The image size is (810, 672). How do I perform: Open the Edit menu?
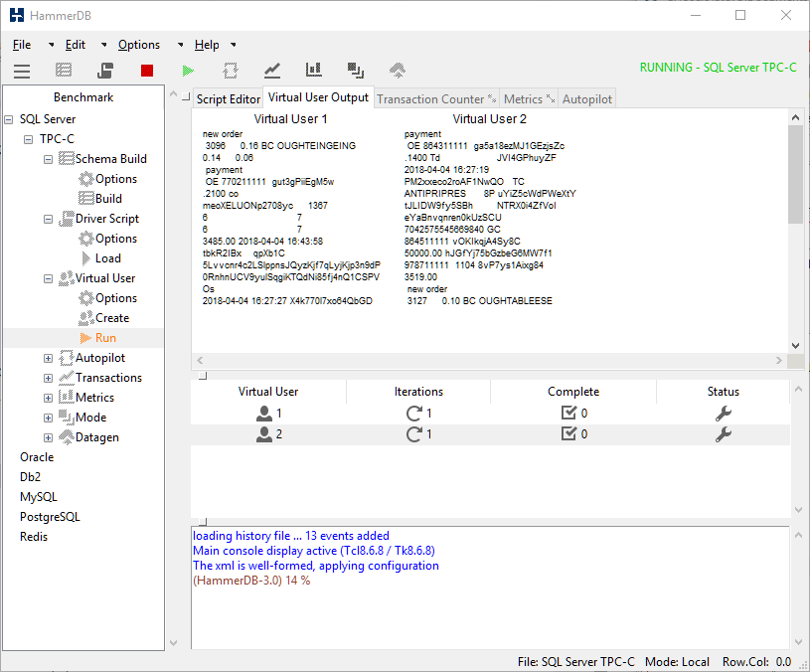click(x=75, y=45)
